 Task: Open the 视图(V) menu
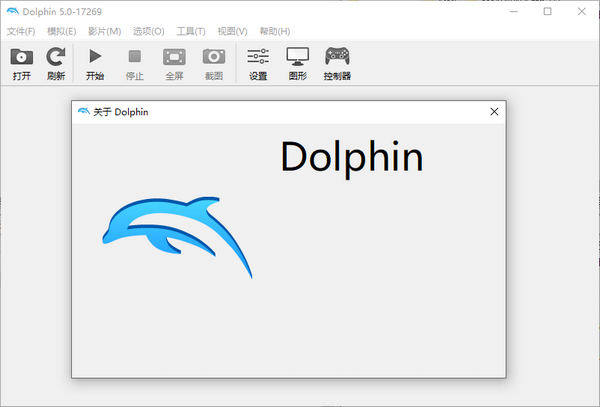(232, 31)
